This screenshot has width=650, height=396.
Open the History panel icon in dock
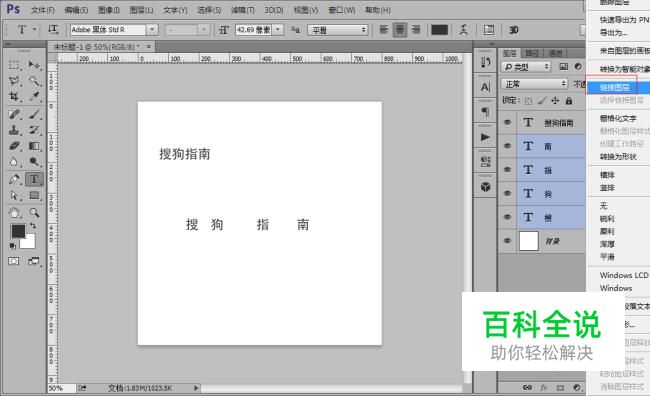(x=485, y=62)
